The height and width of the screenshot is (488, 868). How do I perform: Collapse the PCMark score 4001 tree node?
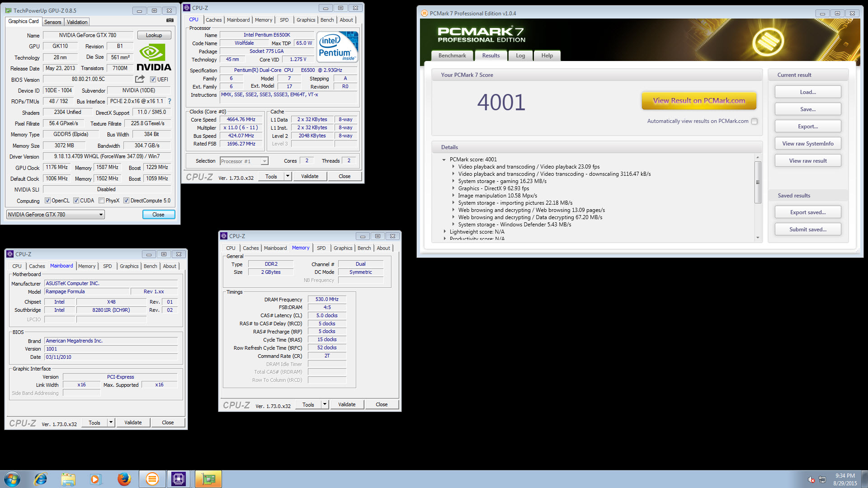pyautogui.click(x=444, y=160)
